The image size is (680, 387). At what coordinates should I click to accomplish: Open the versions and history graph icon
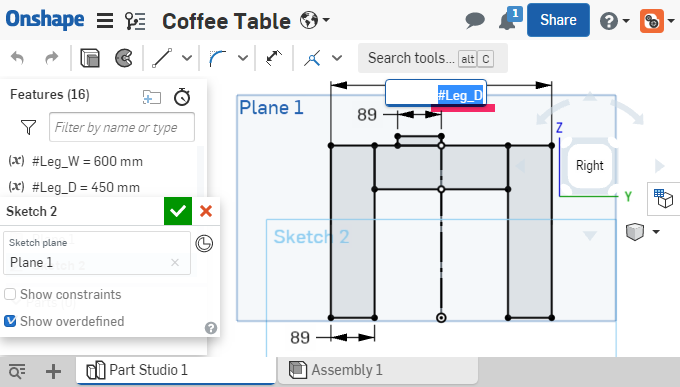pyautogui.click(x=135, y=20)
